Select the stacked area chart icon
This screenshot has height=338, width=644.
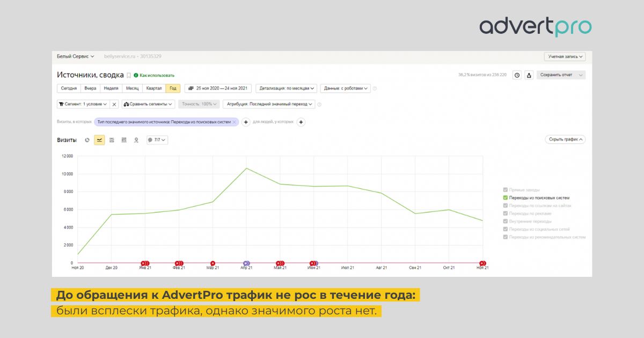point(112,140)
